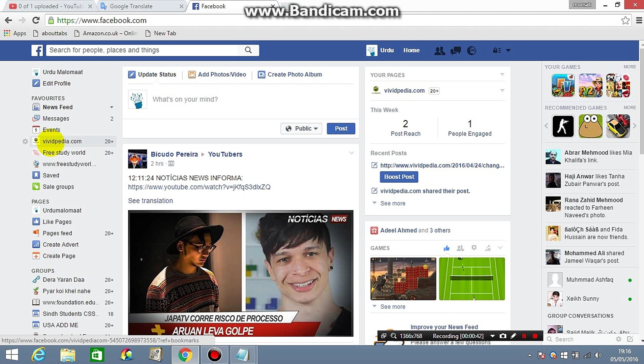Screen dimensions: 644x364
Task: Open the options chevron on Bicudo Pereira's post
Action: click(351, 153)
